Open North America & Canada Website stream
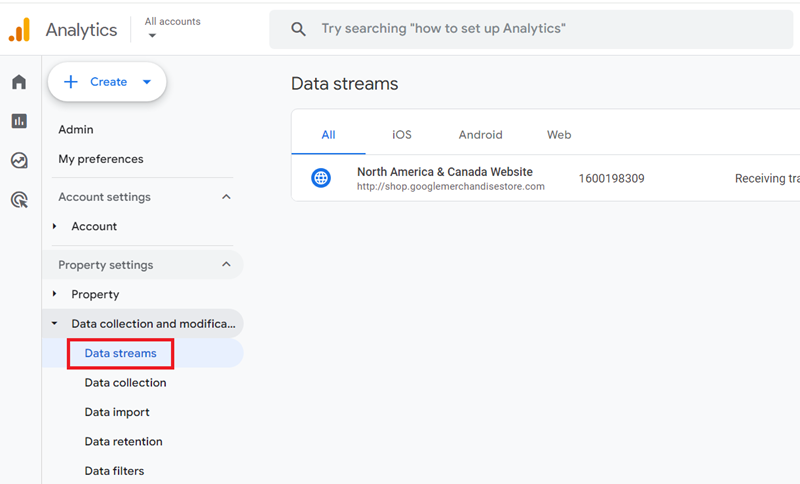The image size is (800, 484). [x=445, y=172]
